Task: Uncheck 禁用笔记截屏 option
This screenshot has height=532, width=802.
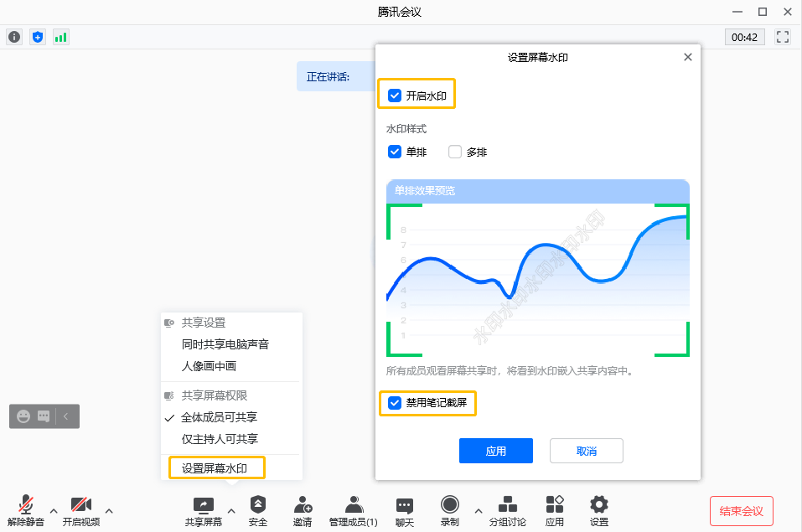Action: pos(395,403)
